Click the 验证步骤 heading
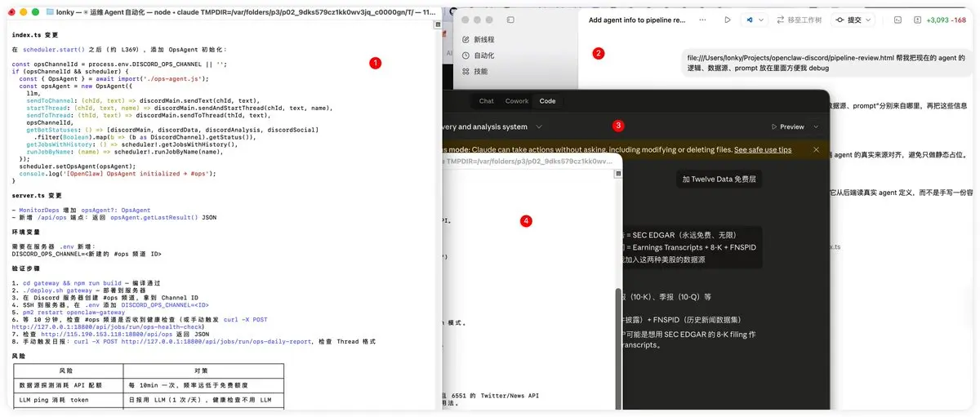 click(x=25, y=268)
